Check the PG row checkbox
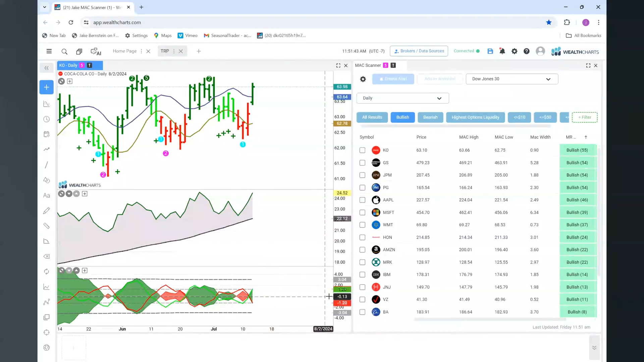The width and height of the screenshot is (644, 362). point(362,188)
